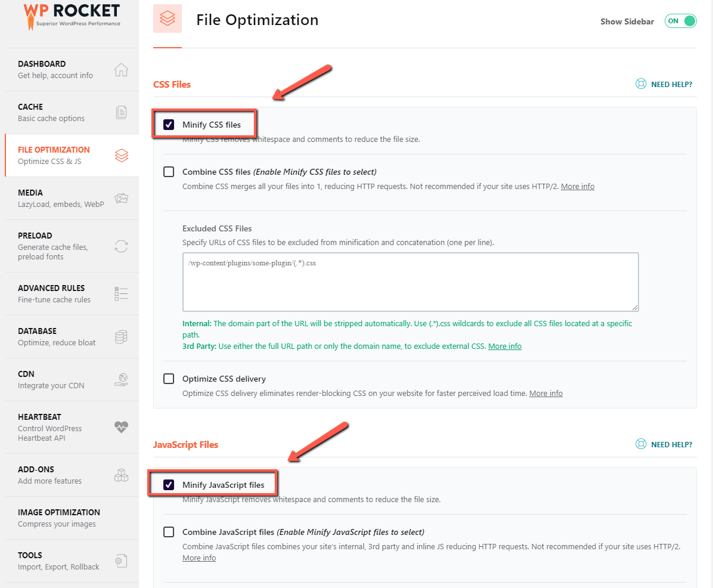Click the lifebuoy icon beside CSS Need Help
713x588 pixels.
[x=641, y=84]
